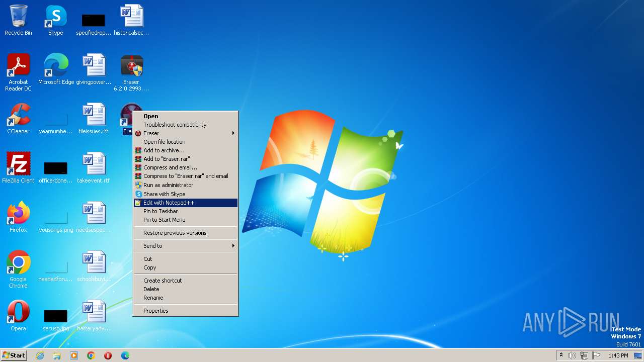This screenshot has width=644, height=362.
Task: Choose Run as administrator menu entry
Action: (x=186, y=185)
